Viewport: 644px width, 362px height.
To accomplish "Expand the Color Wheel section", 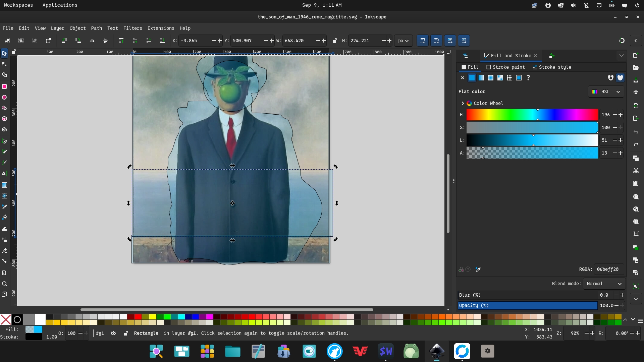I will point(463,103).
